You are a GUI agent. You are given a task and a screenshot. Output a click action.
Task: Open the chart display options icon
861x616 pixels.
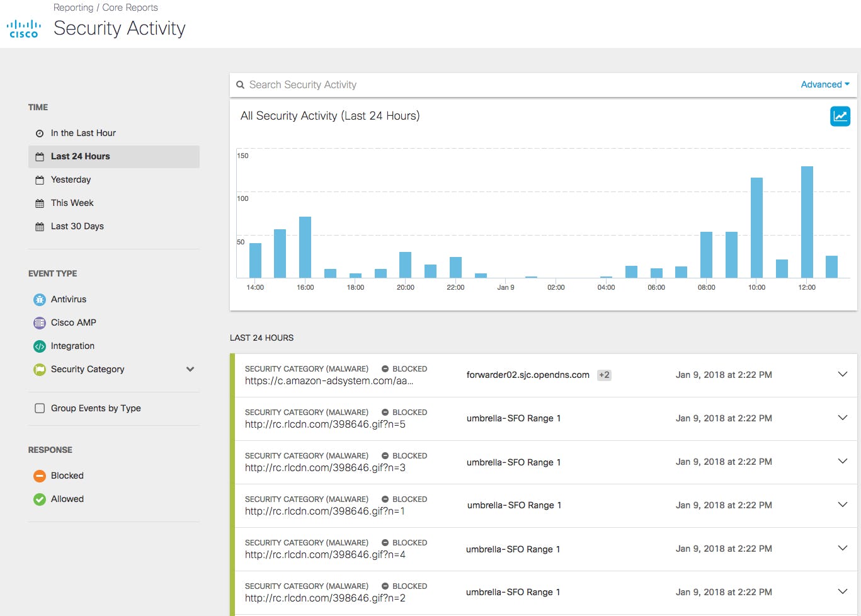[840, 116]
